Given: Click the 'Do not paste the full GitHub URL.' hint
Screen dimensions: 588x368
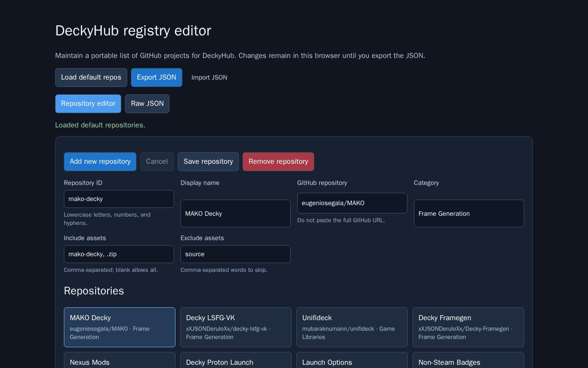Looking at the screenshot, I should (x=341, y=220).
